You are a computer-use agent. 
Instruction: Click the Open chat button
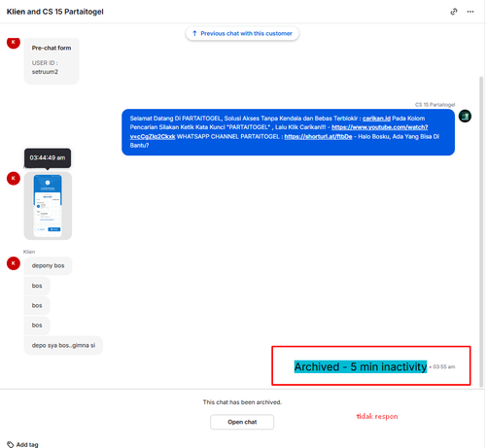pos(242,422)
